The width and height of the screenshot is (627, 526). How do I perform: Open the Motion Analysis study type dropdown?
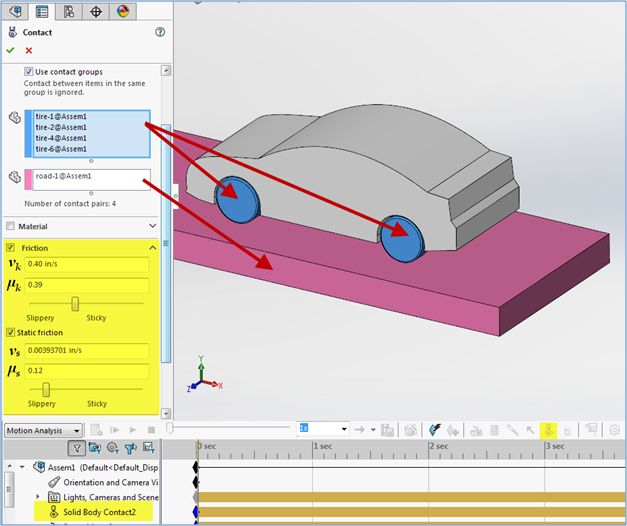pos(43,430)
